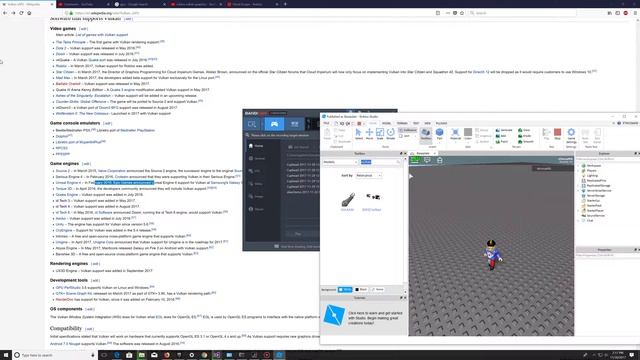Expand the StarterPlayer node in the Explorer

(578, 211)
